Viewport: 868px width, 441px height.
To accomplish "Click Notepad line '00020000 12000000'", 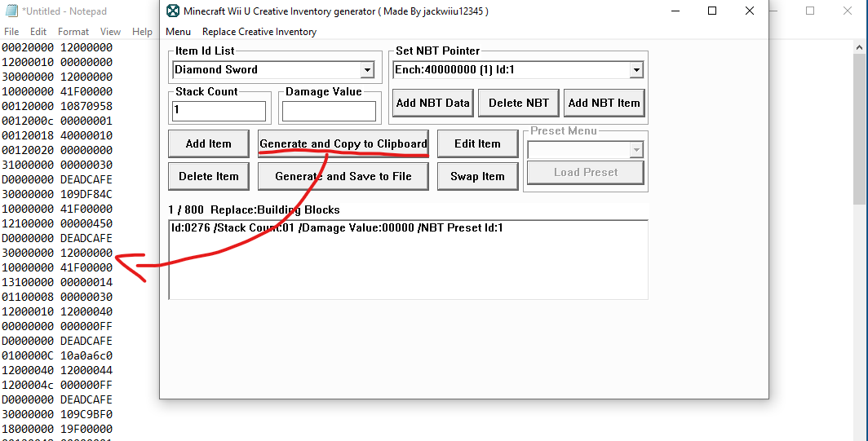I will [57, 47].
